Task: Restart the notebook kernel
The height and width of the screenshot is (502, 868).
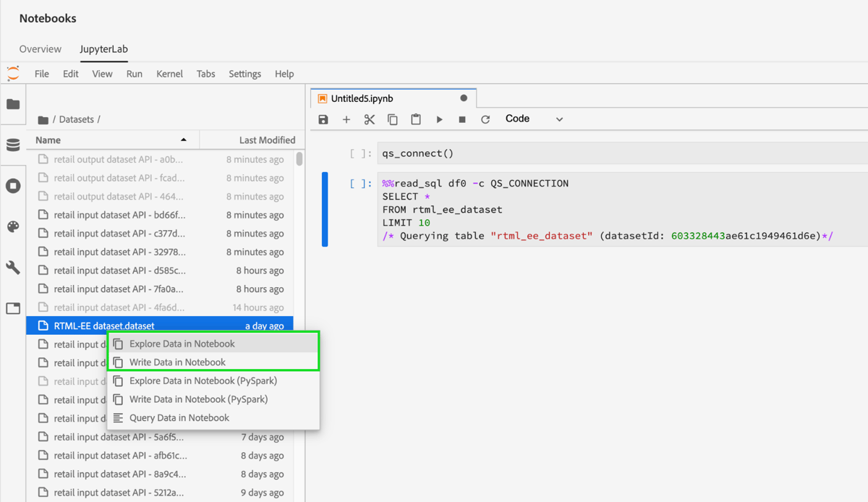Action: point(485,119)
